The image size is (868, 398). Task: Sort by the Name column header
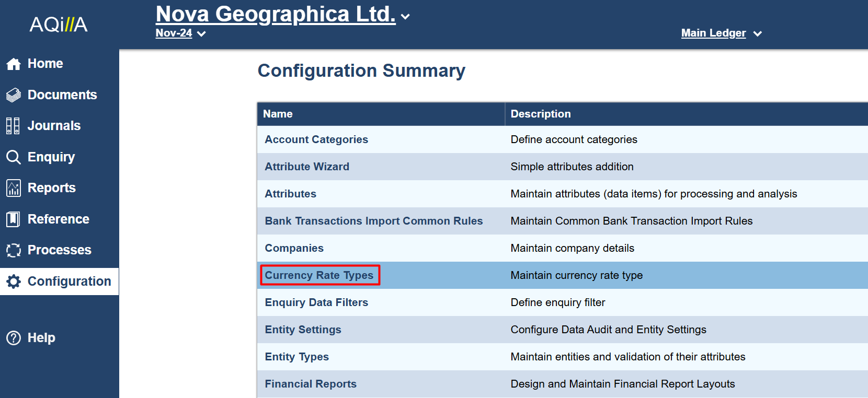point(278,114)
